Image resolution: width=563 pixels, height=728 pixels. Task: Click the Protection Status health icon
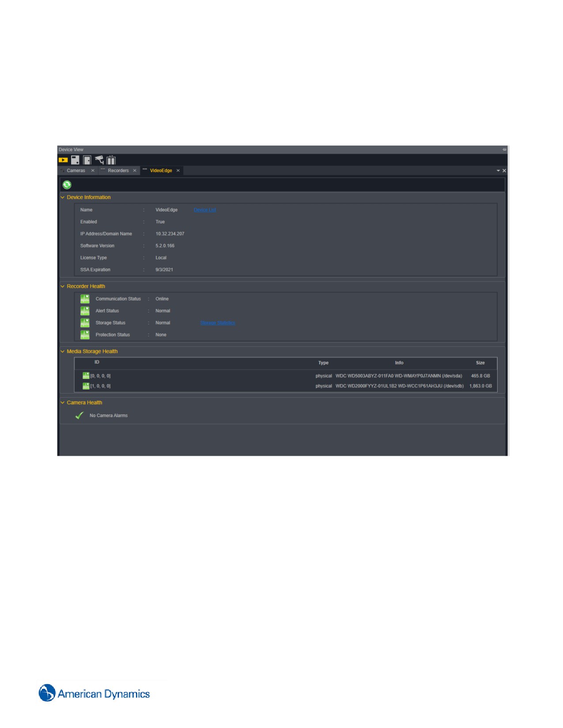(x=85, y=335)
